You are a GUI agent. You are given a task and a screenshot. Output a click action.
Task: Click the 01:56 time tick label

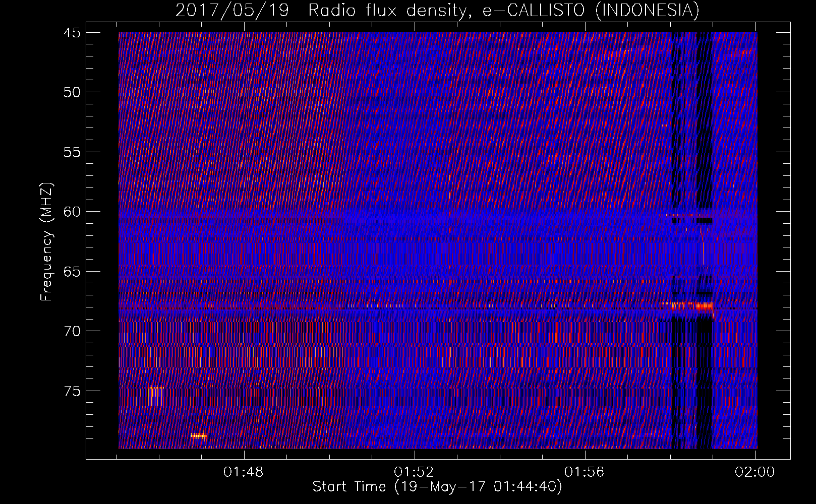pyautogui.click(x=585, y=472)
